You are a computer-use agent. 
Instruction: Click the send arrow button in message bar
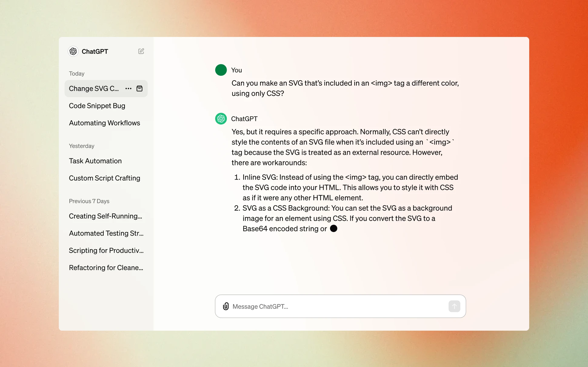[454, 306]
